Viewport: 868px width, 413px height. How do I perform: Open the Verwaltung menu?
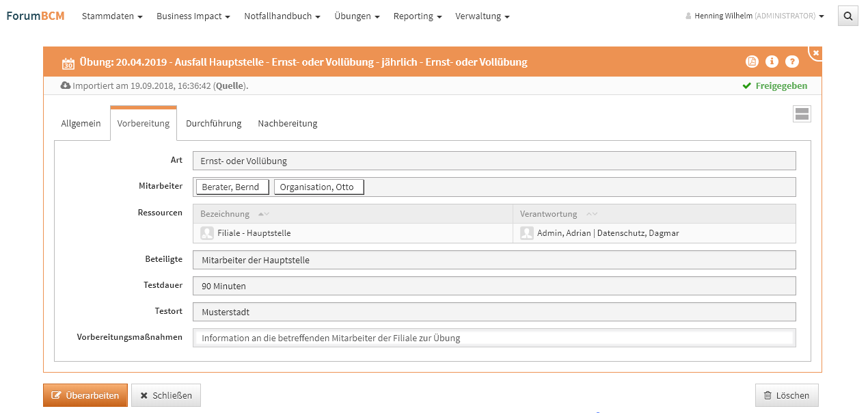coord(483,16)
